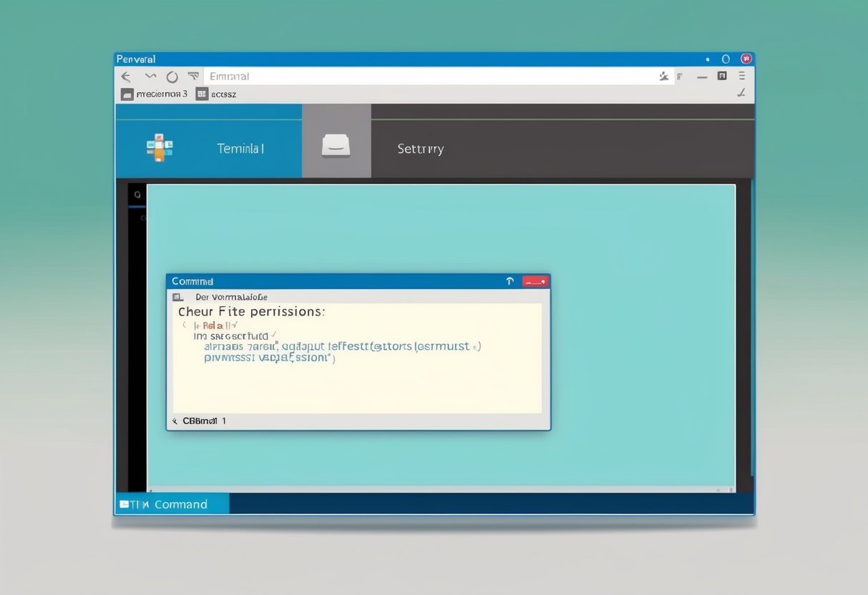This screenshot has height=595, width=868.
Task: Open the chevron dropdown beside back arrow
Action: click(x=150, y=76)
